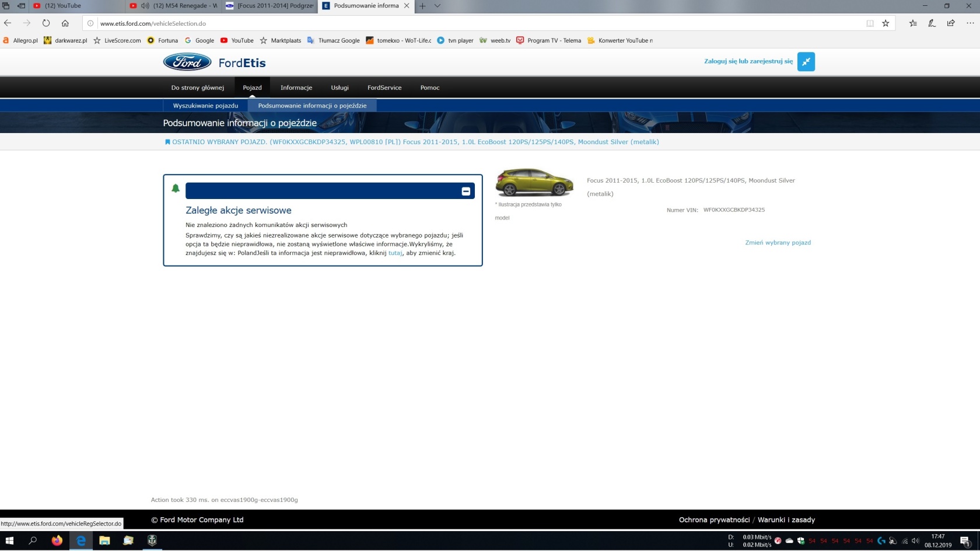Open the Informacje menu
Viewport: 980px width, 551px height.
coord(296,88)
